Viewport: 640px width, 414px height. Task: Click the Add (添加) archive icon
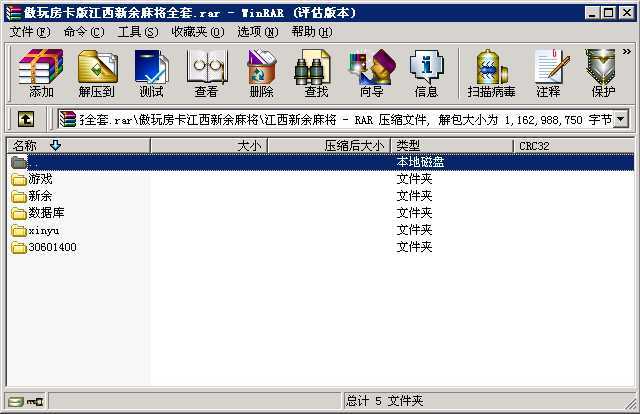click(x=41, y=73)
